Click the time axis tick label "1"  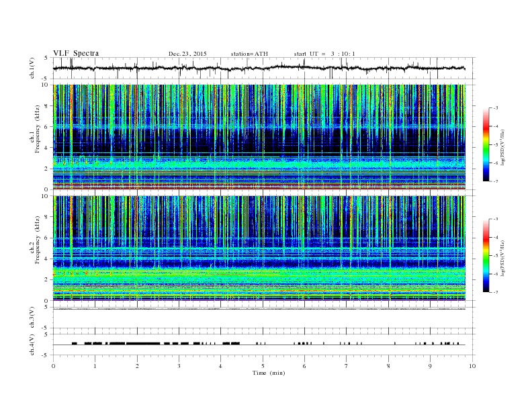coord(95,366)
